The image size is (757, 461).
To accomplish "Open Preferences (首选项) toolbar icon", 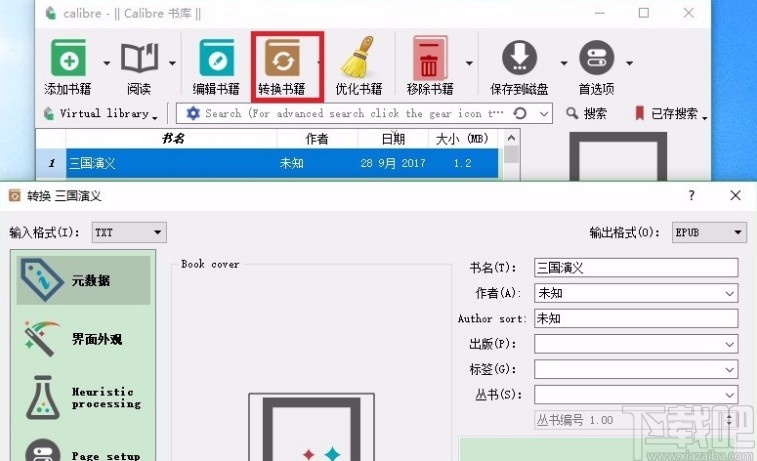I will 597,57.
